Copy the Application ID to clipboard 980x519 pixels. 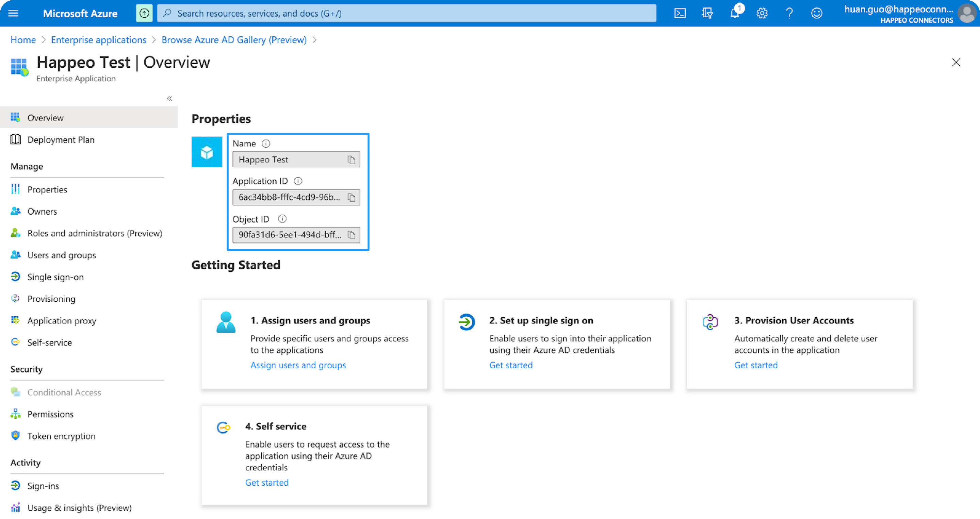(352, 197)
